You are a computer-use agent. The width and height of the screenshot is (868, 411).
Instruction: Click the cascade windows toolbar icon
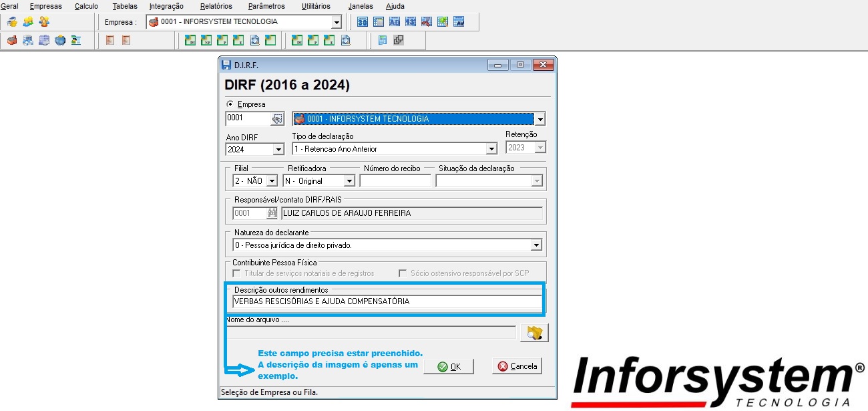tap(399, 40)
